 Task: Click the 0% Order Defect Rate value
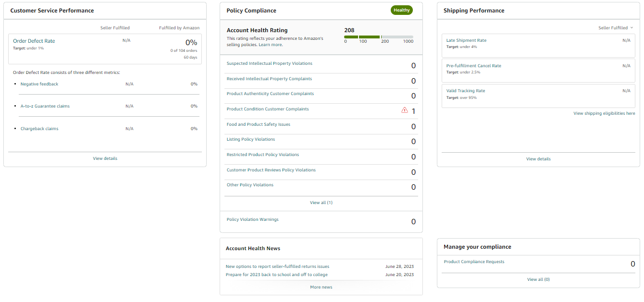191,42
